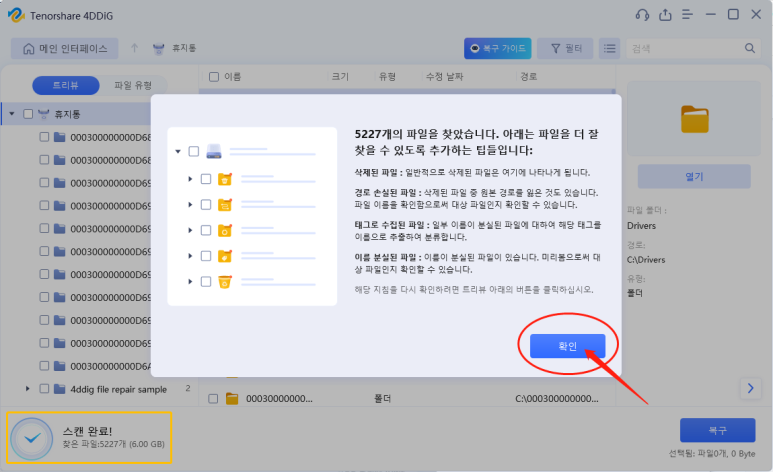Viewport: 773px width, 472px height.
Task: Click the large folder preview thumbnail
Action: pyautogui.click(x=695, y=119)
